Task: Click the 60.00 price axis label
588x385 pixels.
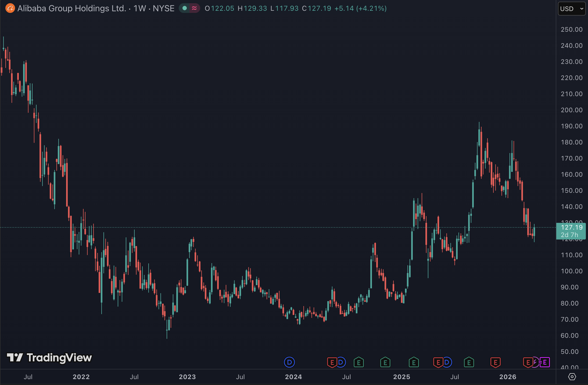Action: 570,335
